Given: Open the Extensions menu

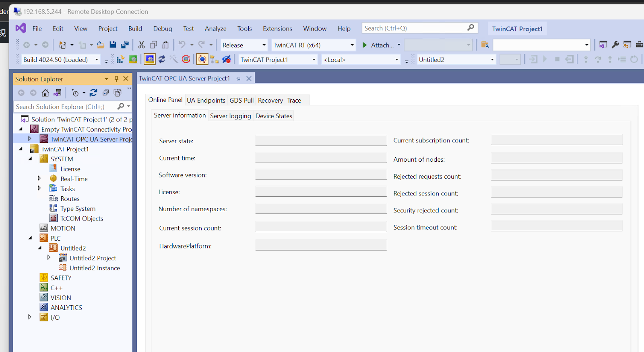Looking at the screenshot, I should [x=277, y=29].
